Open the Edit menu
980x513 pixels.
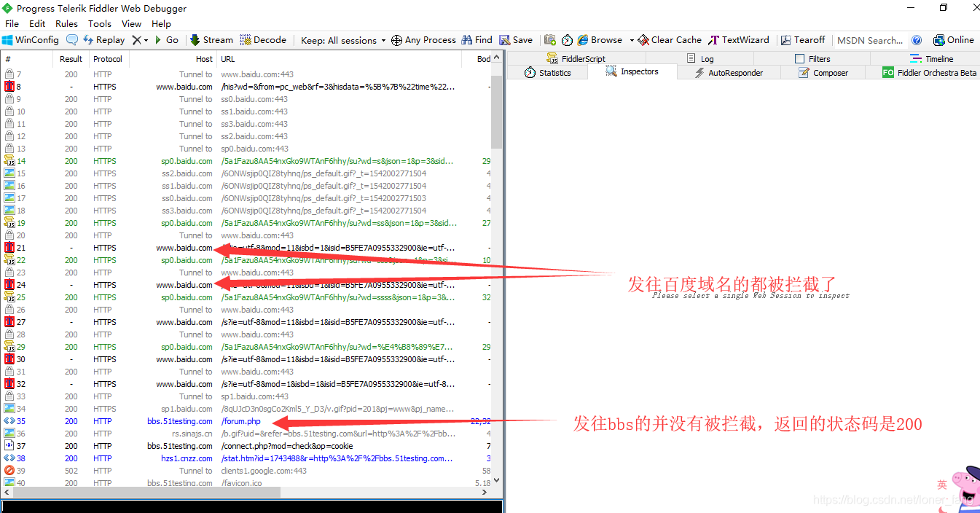(37, 23)
